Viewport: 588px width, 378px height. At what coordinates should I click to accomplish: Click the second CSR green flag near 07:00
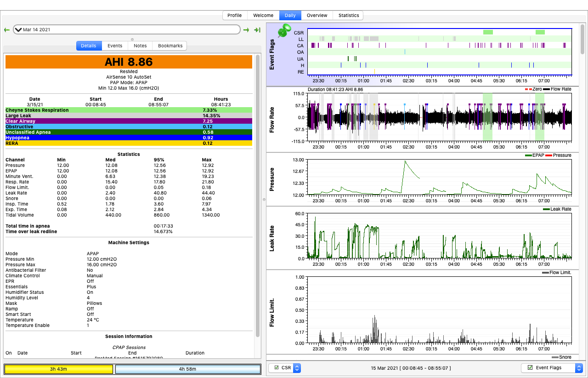(540, 32)
